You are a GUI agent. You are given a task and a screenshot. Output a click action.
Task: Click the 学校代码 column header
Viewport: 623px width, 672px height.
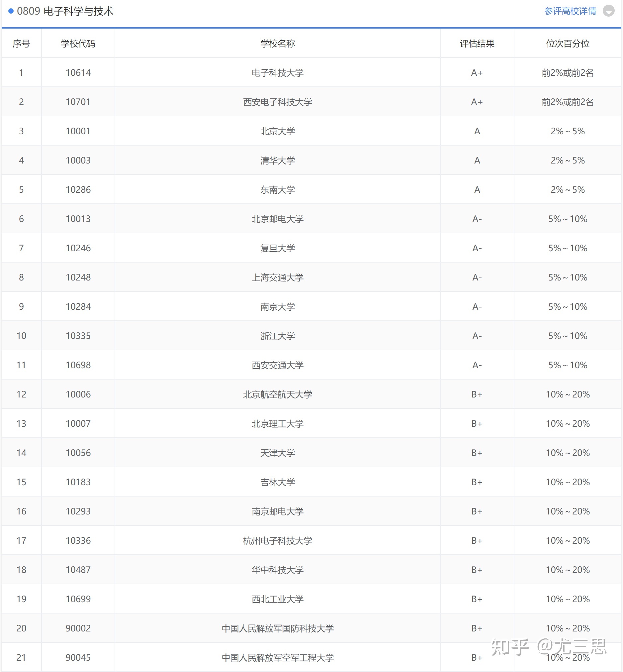(x=78, y=44)
